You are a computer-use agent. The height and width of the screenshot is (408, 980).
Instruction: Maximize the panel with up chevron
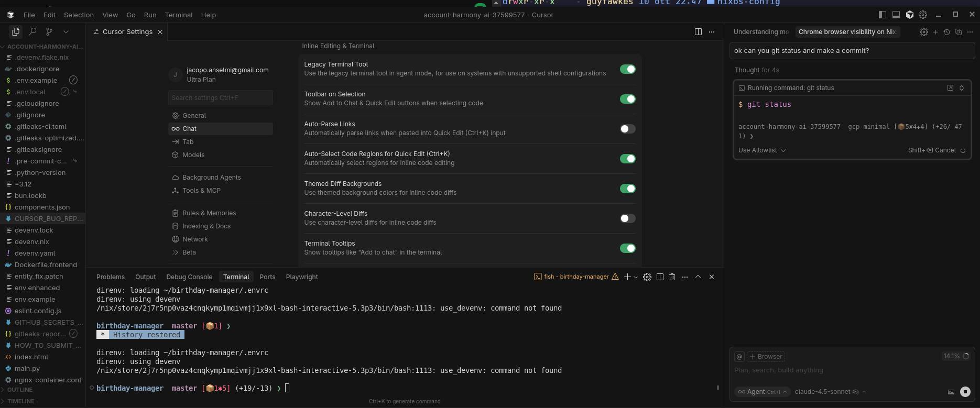(x=698, y=277)
